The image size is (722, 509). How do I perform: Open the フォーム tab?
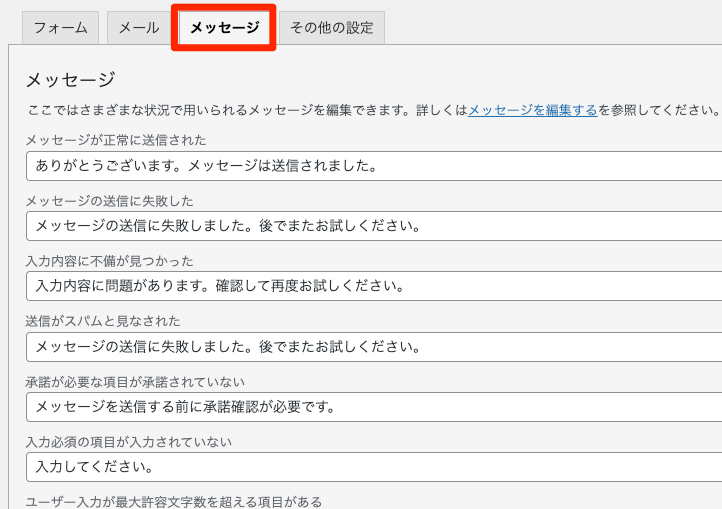60,28
